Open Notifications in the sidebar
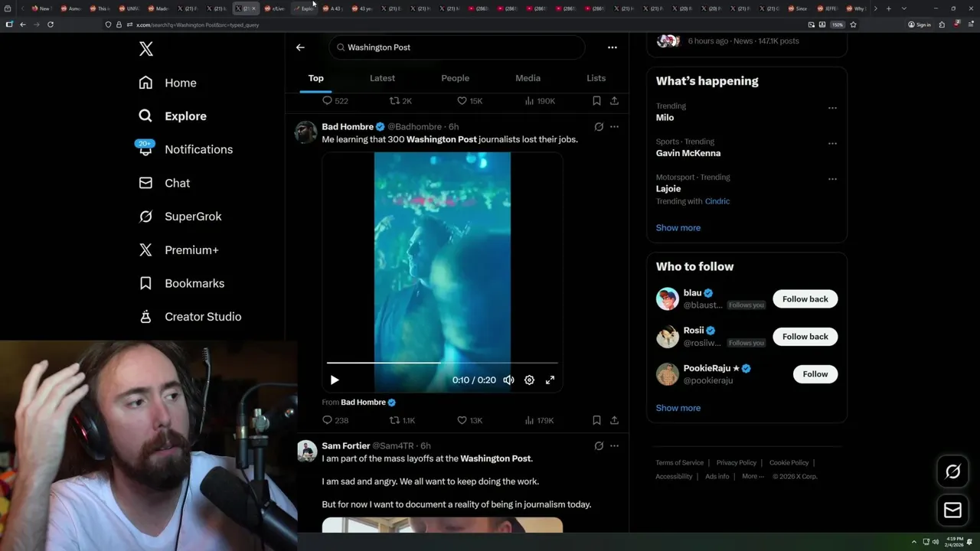 (x=185, y=149)
